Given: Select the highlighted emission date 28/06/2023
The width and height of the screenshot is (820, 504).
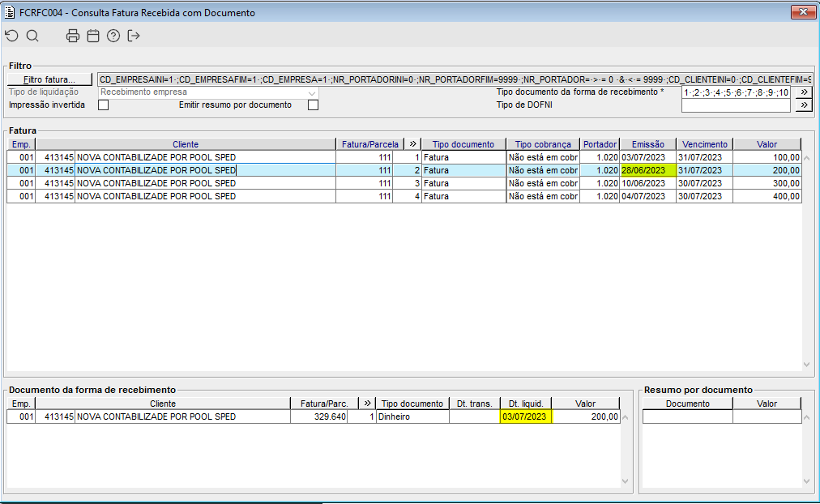Looking at the screenshot, I should pyautogui.click(x=647, y=170).
